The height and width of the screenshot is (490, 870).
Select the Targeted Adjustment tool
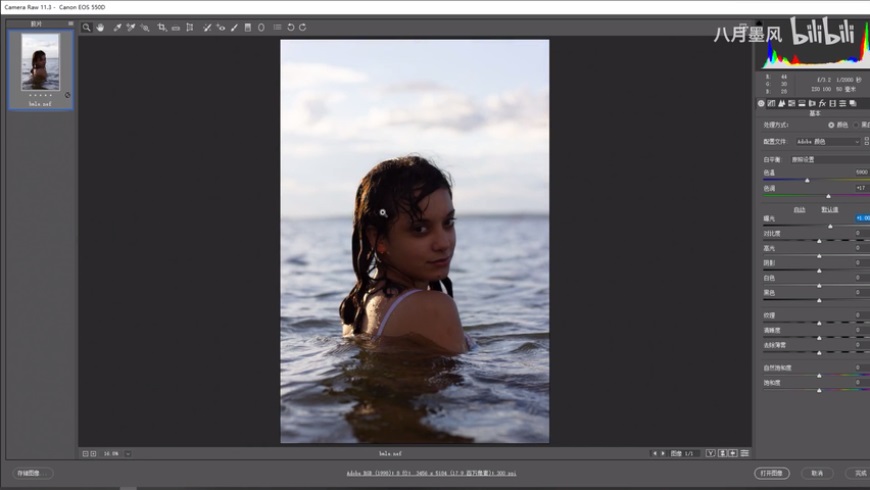[x=145, y=27]
